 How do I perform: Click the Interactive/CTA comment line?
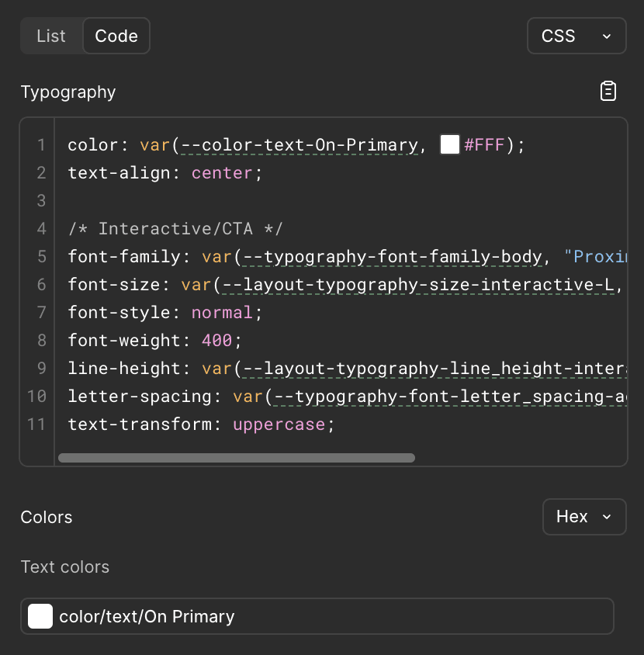click(x=175, y=229)
